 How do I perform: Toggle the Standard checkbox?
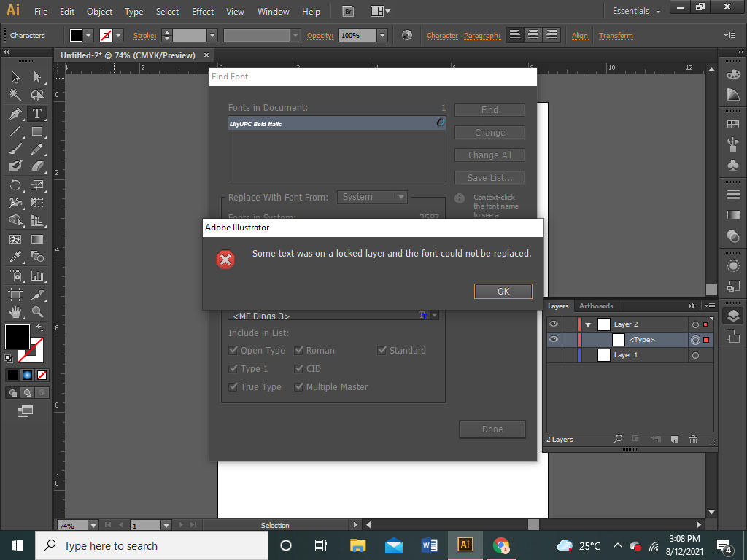pos(382,351)
